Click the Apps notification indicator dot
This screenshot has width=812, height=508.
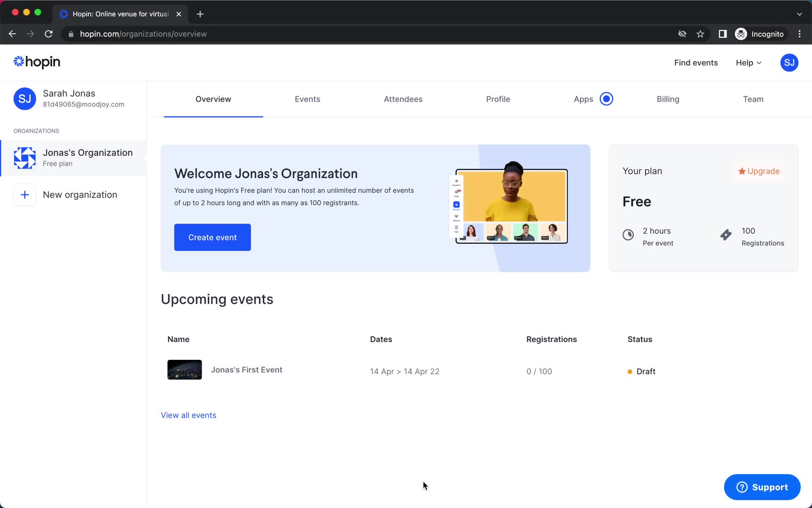[606, 99]
